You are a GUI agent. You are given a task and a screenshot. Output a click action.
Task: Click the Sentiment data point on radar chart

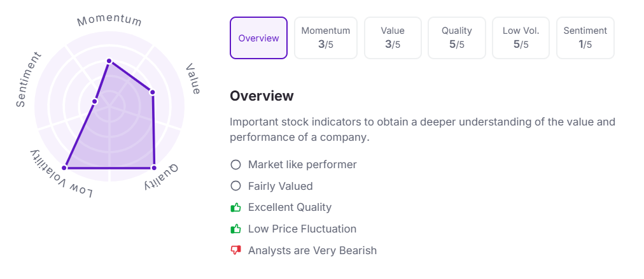click(95, 101)
